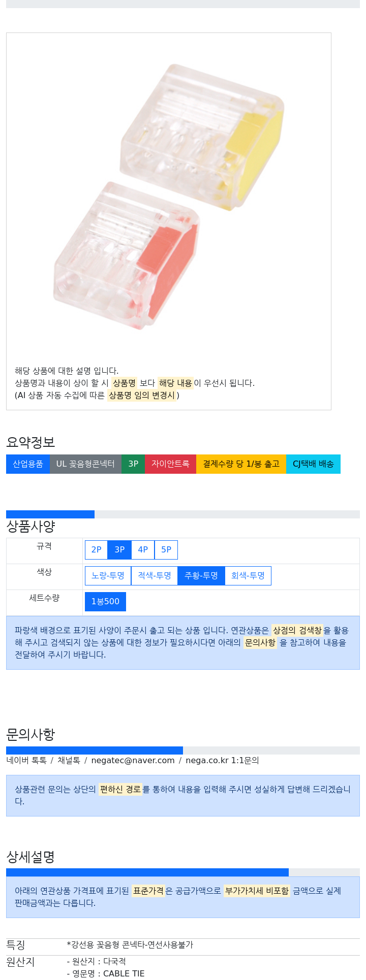Click the CJ택배 배송 shipping tag
Viewport: 366px width, 980px height.
click(314, 464)
